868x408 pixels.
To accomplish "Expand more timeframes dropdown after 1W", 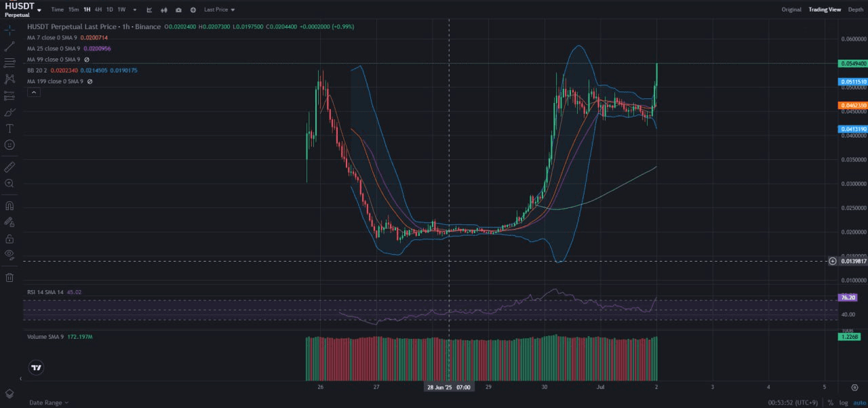I will pyautogui.click(x=134, y=10).
